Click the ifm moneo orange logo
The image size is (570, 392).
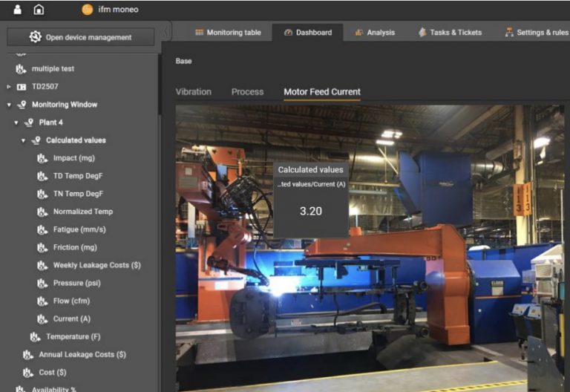pos(87,10)
